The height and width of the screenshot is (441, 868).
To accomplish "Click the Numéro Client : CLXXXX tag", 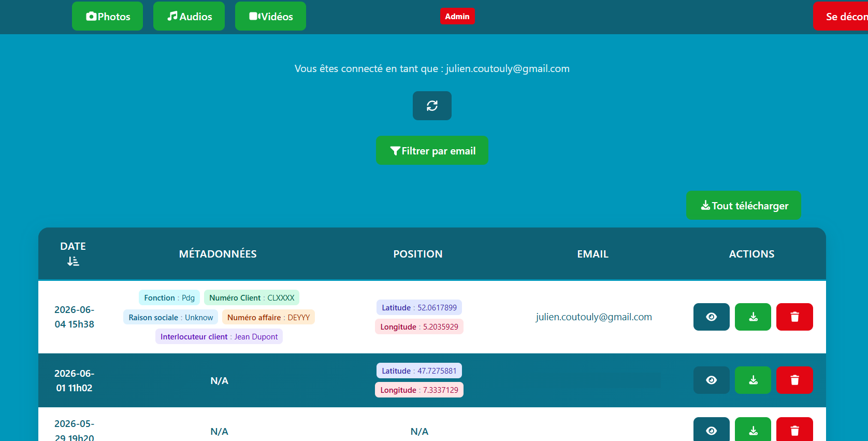I will click(x=252, y=297).
